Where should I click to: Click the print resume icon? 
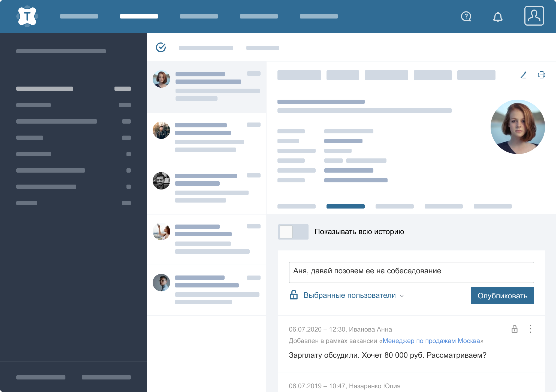coord(542,75)
